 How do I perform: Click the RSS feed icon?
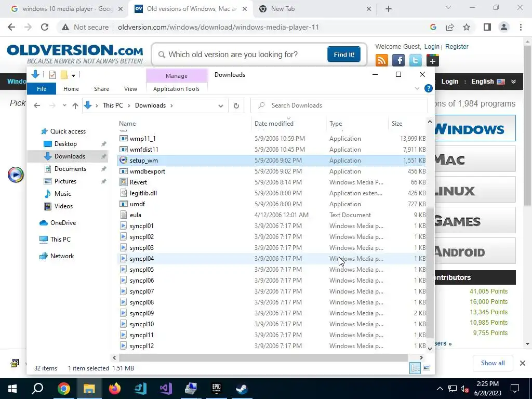tap(382, 60)
